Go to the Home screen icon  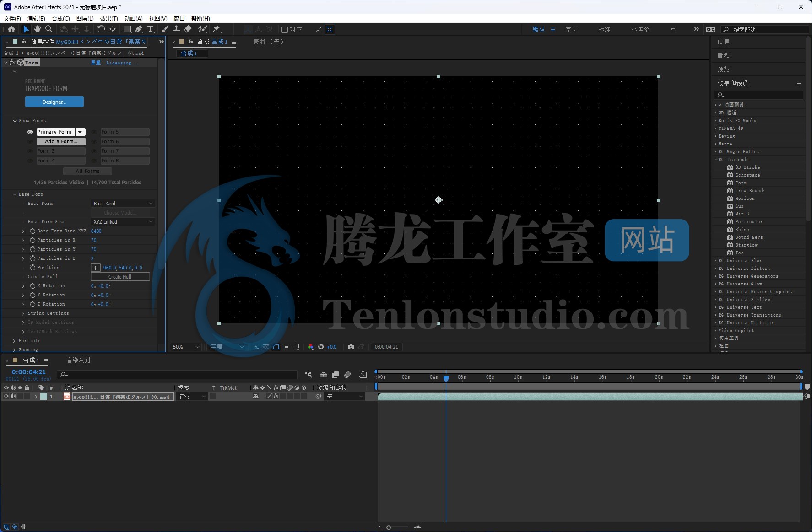11,29
